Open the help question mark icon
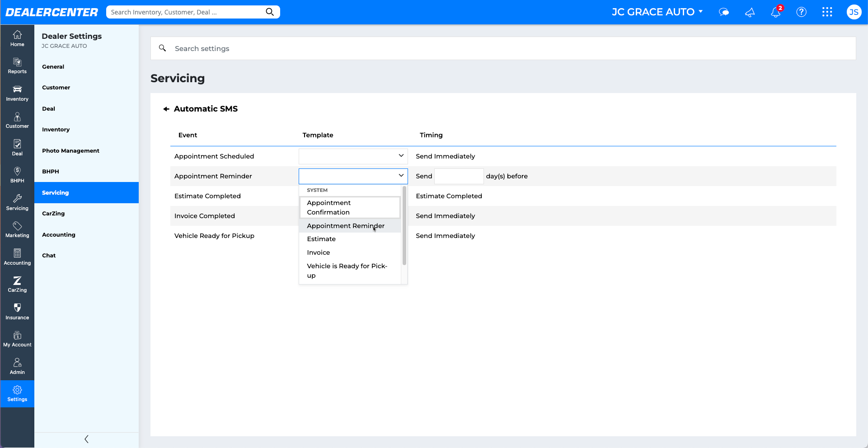The image size is (868, 448). click(x=802, y=12)
